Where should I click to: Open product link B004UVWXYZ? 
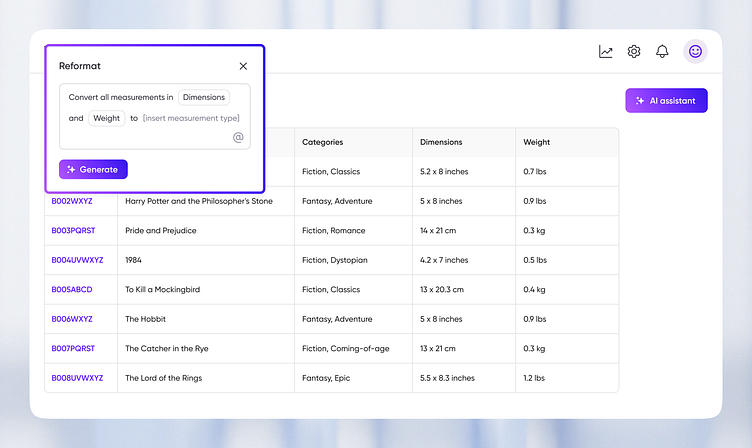(78, 260)
